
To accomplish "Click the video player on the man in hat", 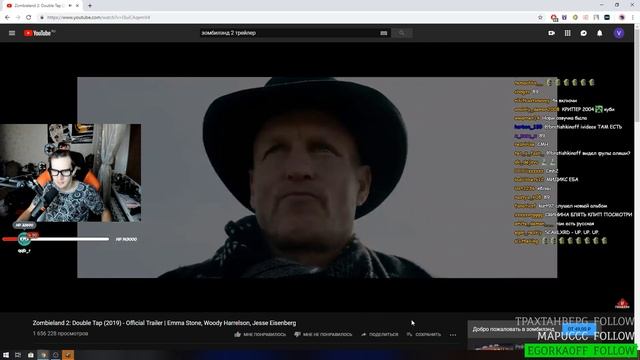I will tap(317, 178).
